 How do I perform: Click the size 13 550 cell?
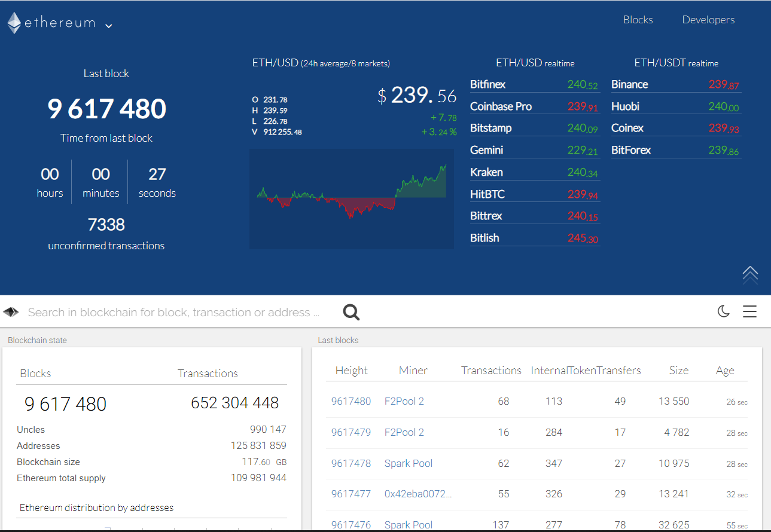pyautogui.click(x=674, y=402)
